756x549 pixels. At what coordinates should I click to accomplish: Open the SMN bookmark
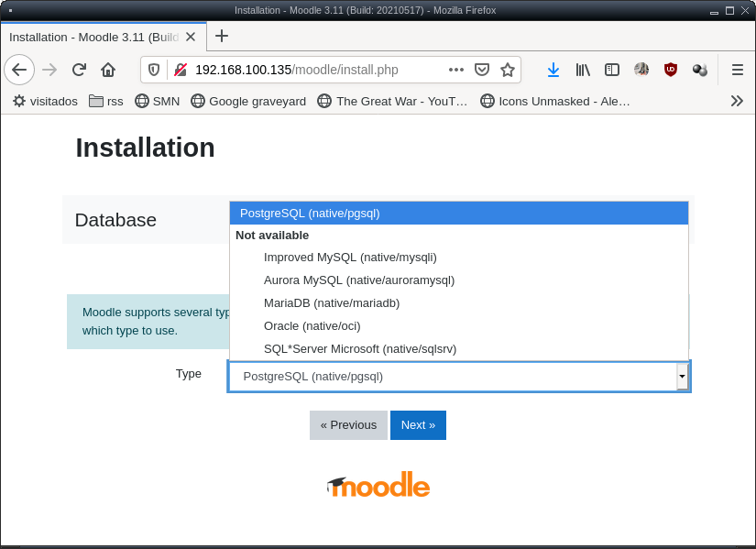click(x=158, y=102)
